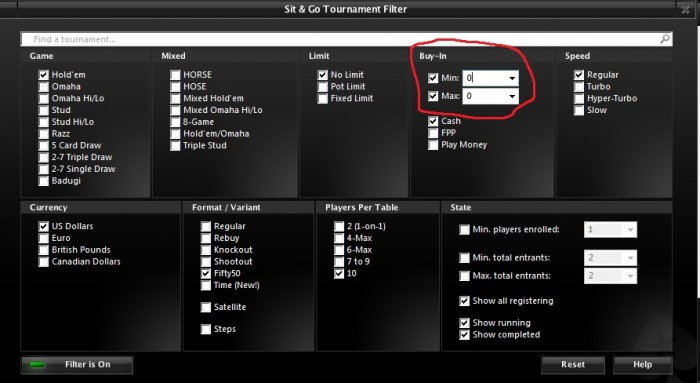Enable the 4-Max players checkbox
The width and height of the screenshot is (700, 383).
(339, 238)
